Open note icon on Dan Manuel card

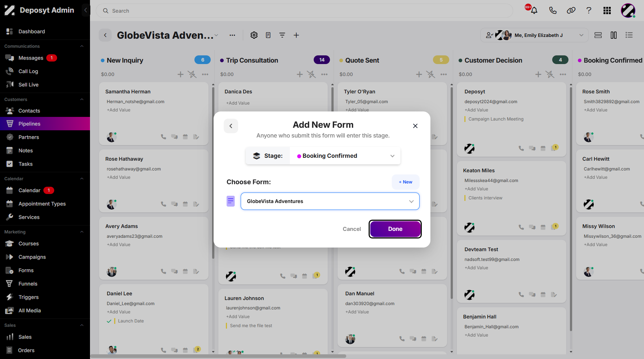point(435,339)
